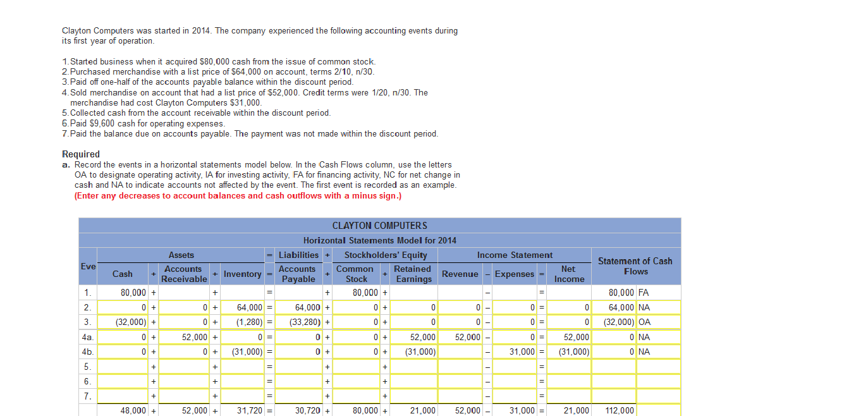The height and width of the screenshot is (416, 868).
Task: Open the cash flow type field for event 6
Action: (x=659, y=382)
